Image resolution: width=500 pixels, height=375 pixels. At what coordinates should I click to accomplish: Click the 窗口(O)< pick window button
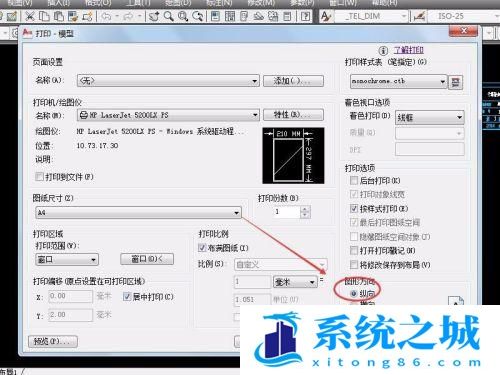coord(147,259)
